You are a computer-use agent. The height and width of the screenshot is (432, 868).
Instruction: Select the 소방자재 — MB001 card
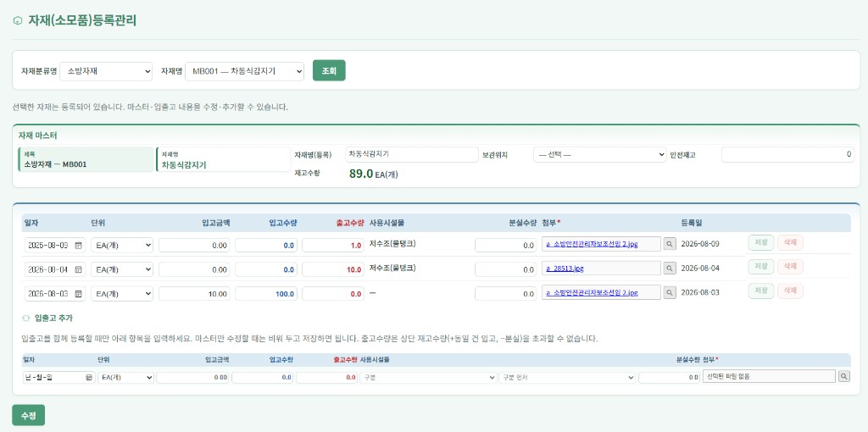(86, 159)
